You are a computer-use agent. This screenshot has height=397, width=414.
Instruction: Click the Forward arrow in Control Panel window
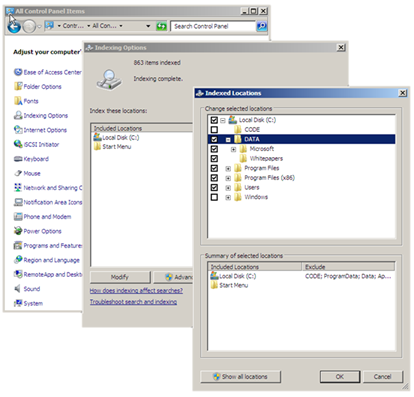[x=29, y=26]
